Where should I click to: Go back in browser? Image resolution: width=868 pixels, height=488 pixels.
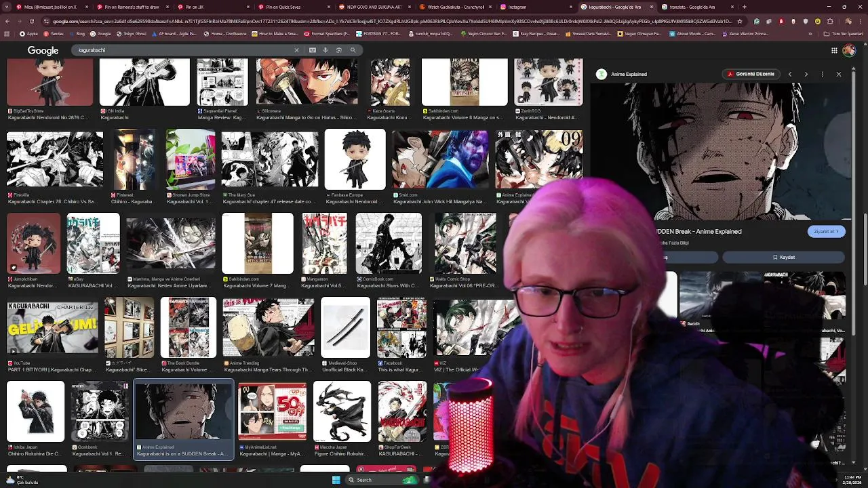7,21
